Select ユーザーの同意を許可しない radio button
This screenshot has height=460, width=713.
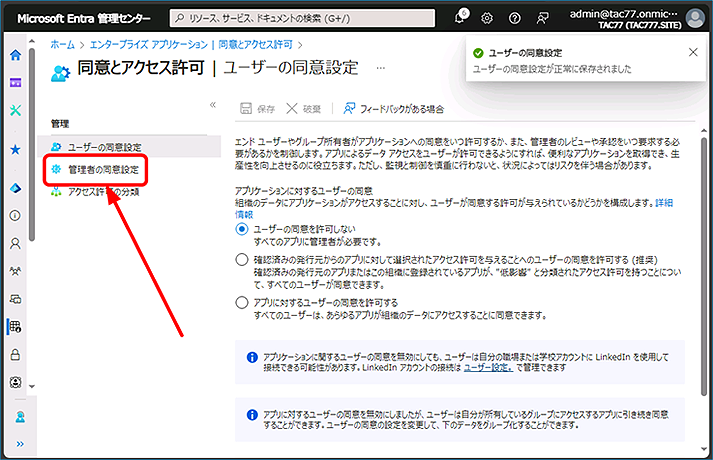(x=242, y=229)
